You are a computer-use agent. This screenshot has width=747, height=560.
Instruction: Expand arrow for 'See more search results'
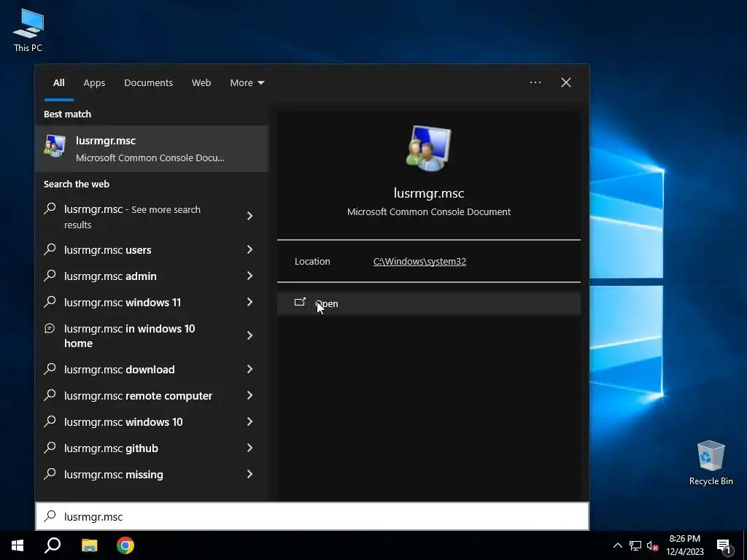coord(249,216)
